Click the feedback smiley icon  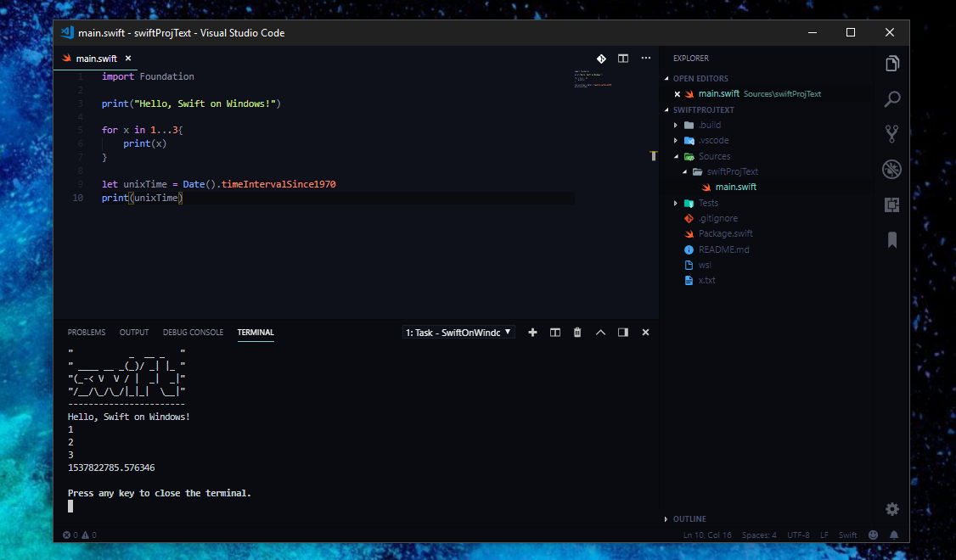[x=873, y=535]
